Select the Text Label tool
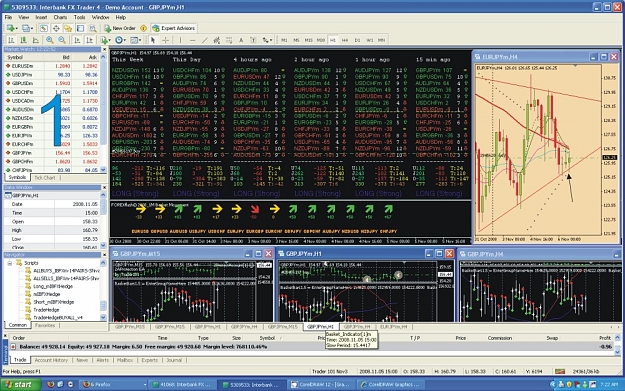The image size is (625, 391). [253, 40]
